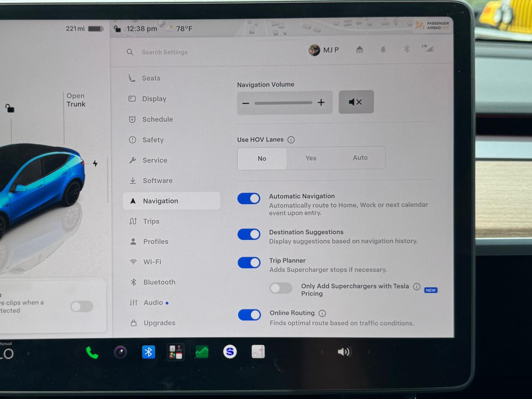The image size is (532, 399).
Task: Show info for Use HOV Lanes
Action: tap(291, 140)
